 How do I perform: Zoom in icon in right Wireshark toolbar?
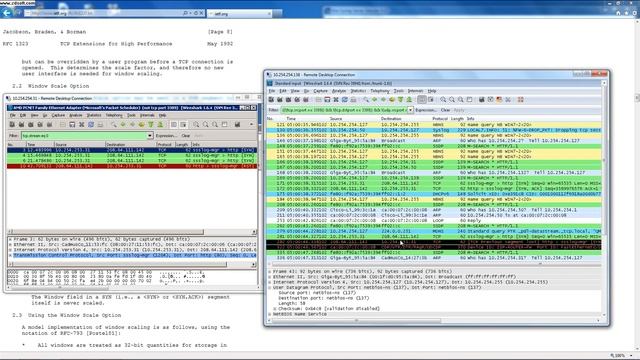coord(443,100)
